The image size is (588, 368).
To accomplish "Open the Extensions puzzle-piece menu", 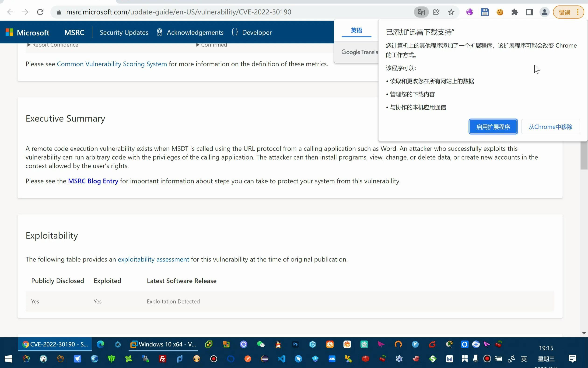I will pos(515,12).
